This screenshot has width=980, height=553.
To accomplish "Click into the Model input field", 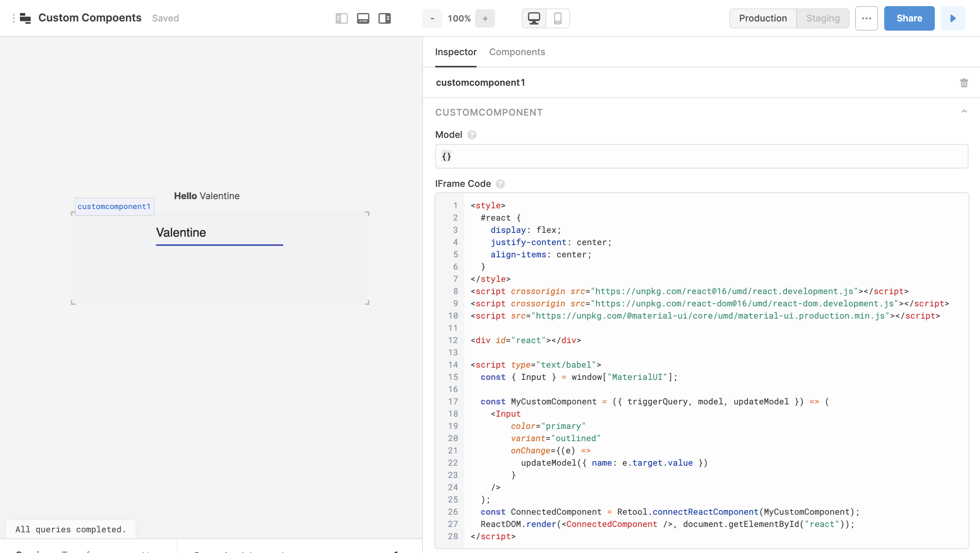I will pyautogui.click(x=701, y=156).
